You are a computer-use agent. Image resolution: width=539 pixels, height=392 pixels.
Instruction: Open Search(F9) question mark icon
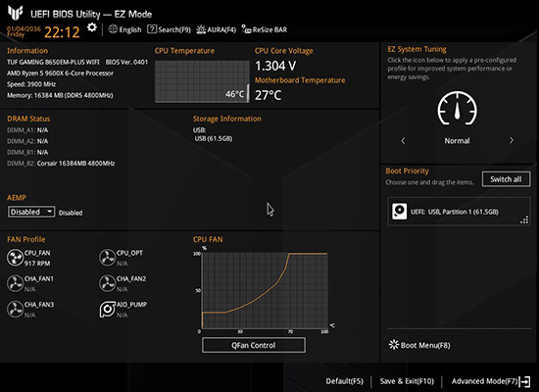click(152, 29)
